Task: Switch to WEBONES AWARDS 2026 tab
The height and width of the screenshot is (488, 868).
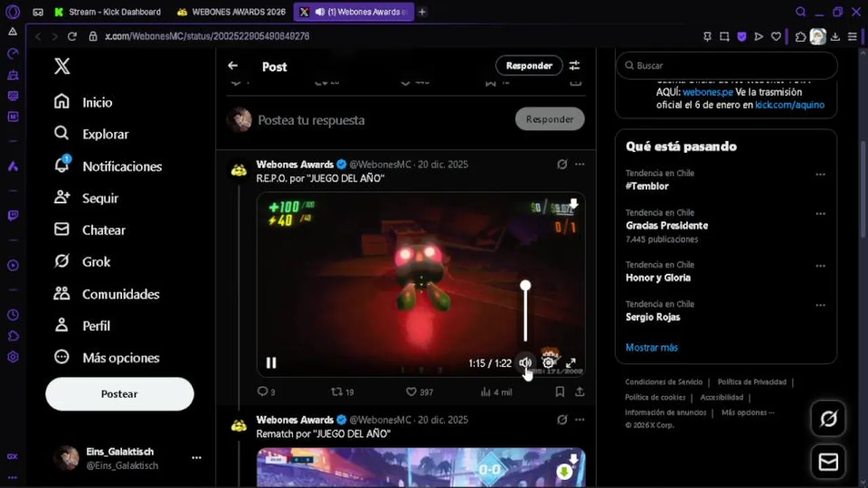Action: (x=231, y=12)
